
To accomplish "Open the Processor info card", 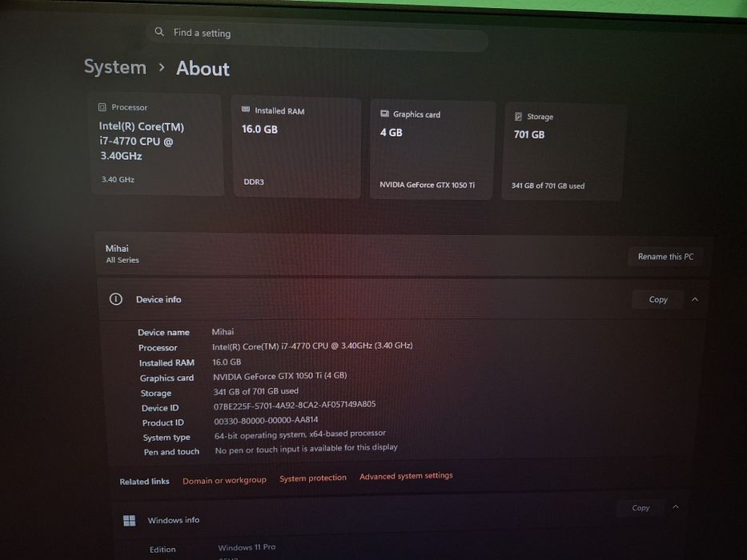I will pos(157,144).
